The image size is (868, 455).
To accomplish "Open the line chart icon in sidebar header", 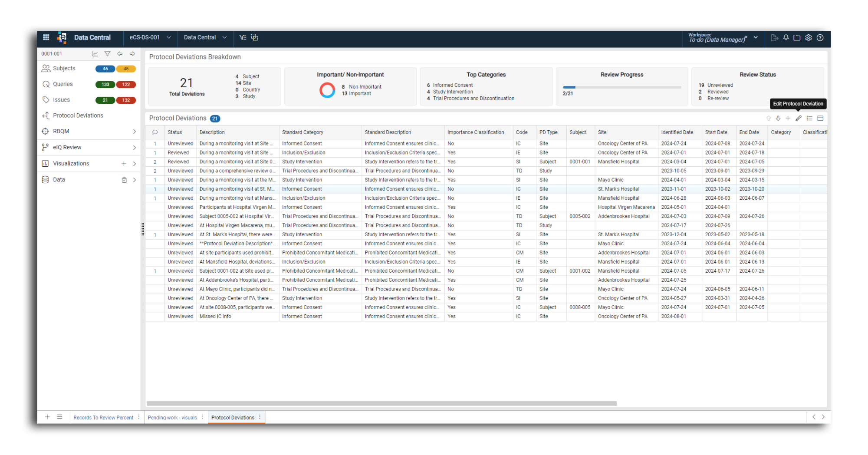I will (95, 54).
